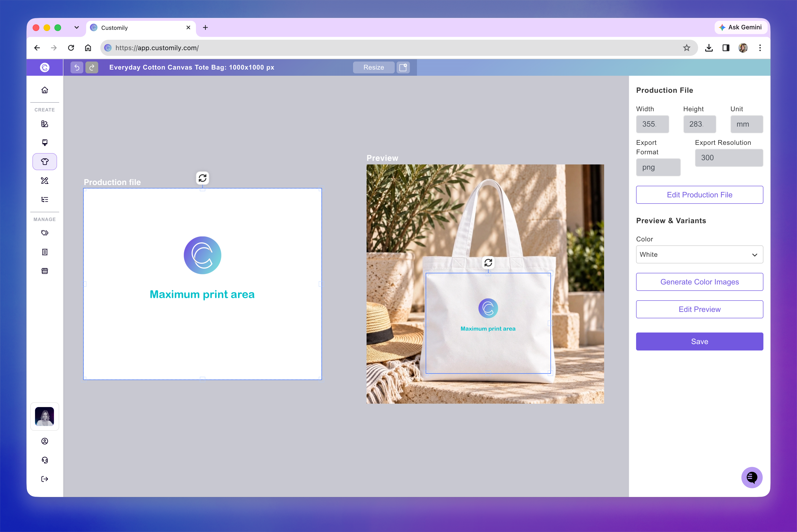Click the address bar URL

pyautogui.click(x=157, y=48)
